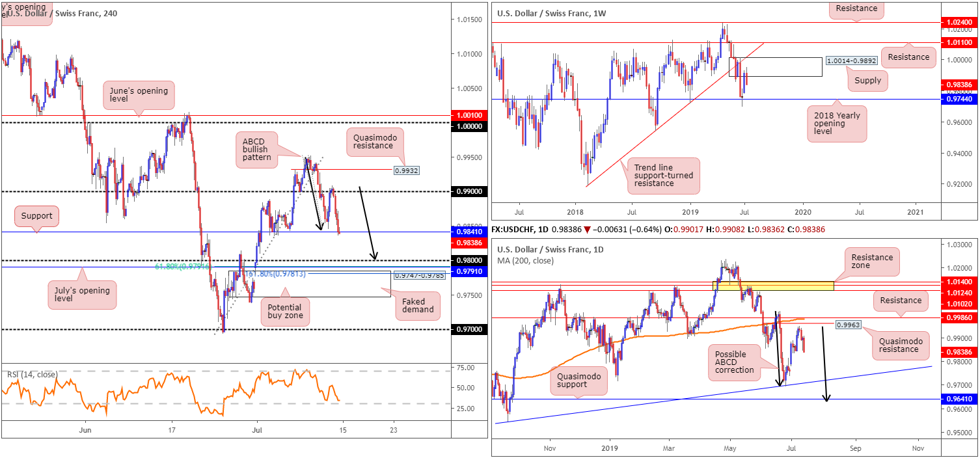The height and width of the screenshot is (458, 980).
Task: Click the 0.98000 black price label
Action: (470, 260)
